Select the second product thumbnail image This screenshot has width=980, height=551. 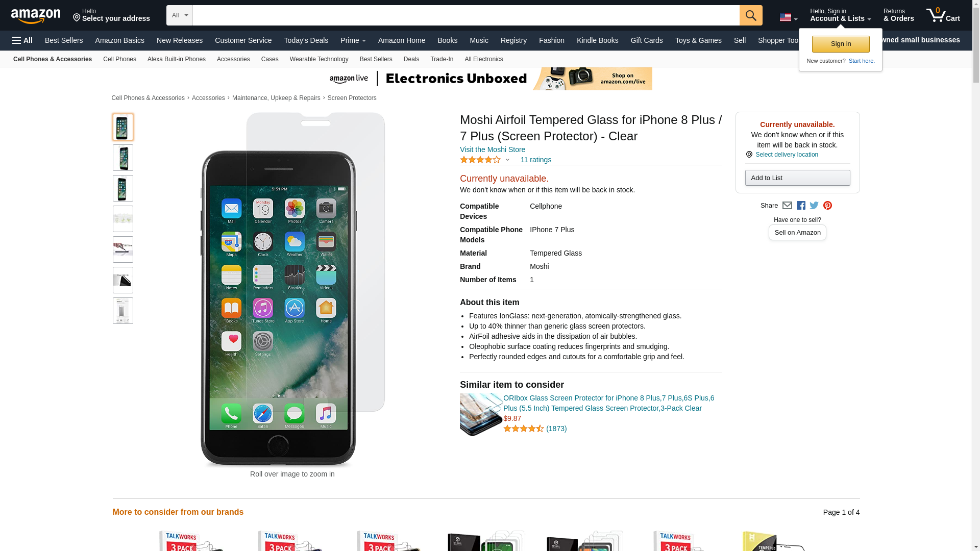(x=123, y=158)
